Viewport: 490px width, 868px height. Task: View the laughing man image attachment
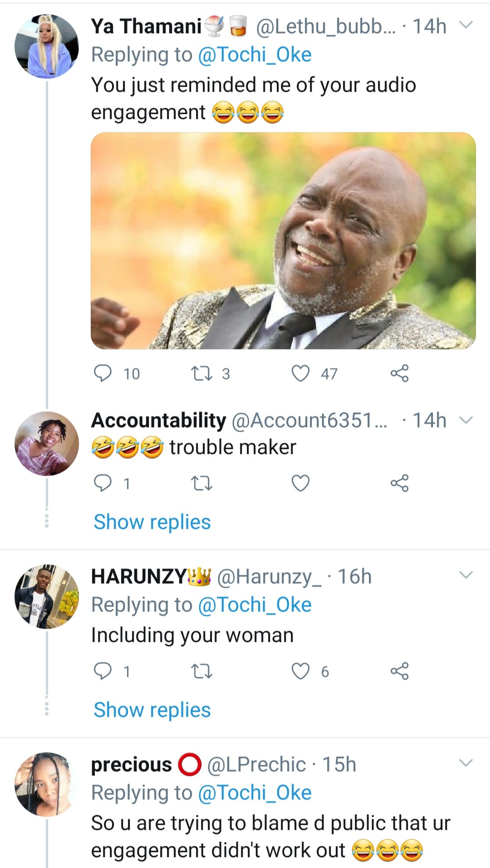pos(283,241)
